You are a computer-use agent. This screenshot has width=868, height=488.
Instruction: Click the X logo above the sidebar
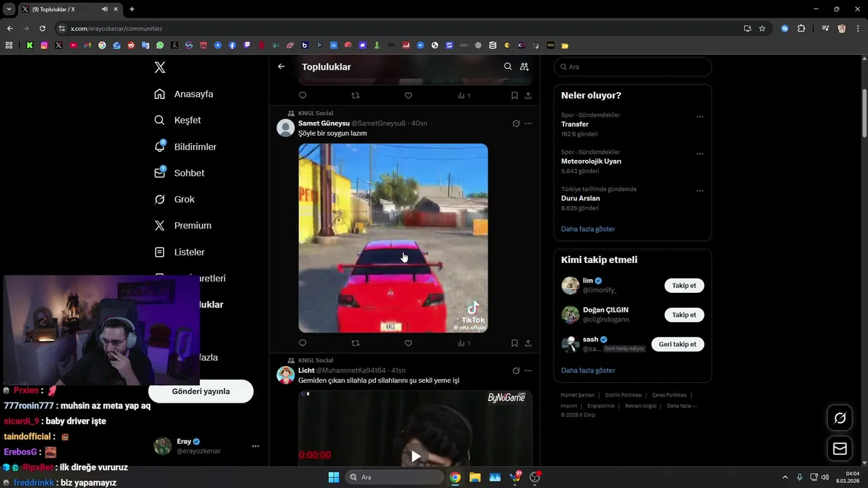point(159,67)
